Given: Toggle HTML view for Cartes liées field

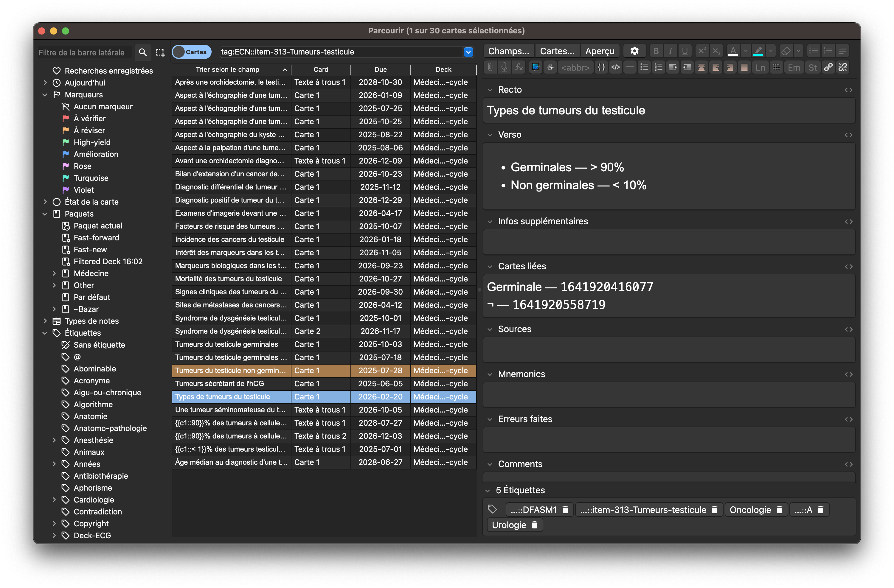Looking at the screenshot, I should click(848, 266).
